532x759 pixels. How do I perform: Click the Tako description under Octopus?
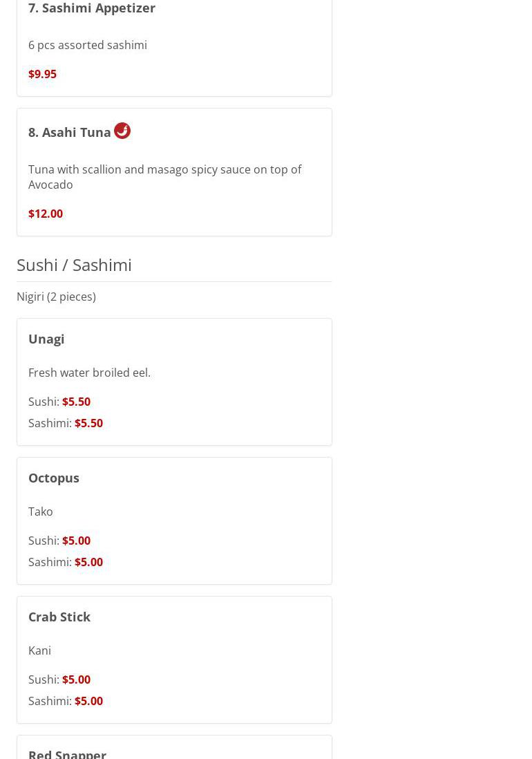tap(41, 512)
